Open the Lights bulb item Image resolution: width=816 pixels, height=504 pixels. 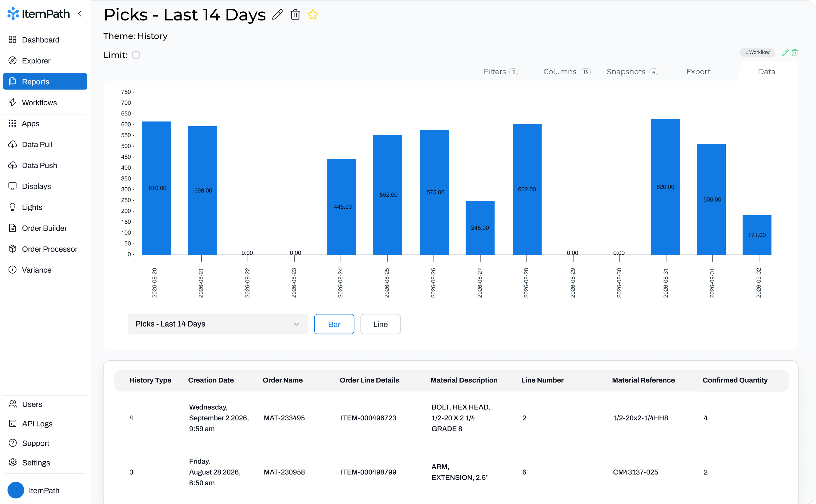[x=45, y=207]
